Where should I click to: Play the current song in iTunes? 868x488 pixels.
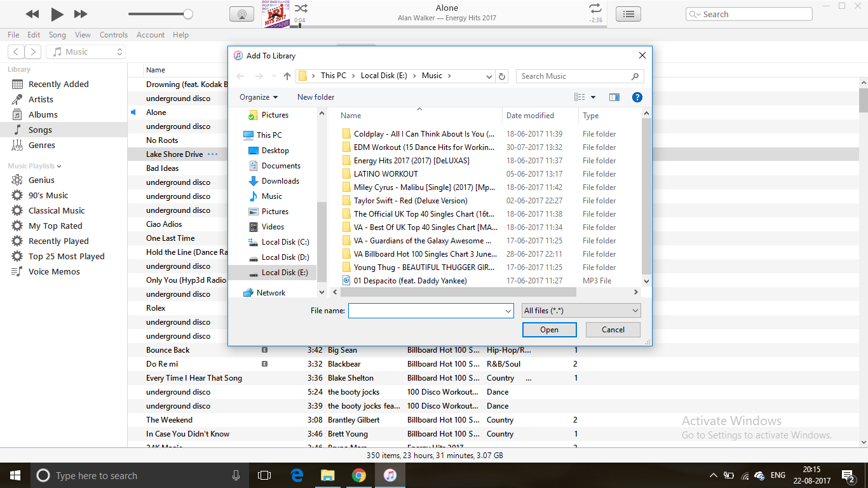click(x=57, y=14)
